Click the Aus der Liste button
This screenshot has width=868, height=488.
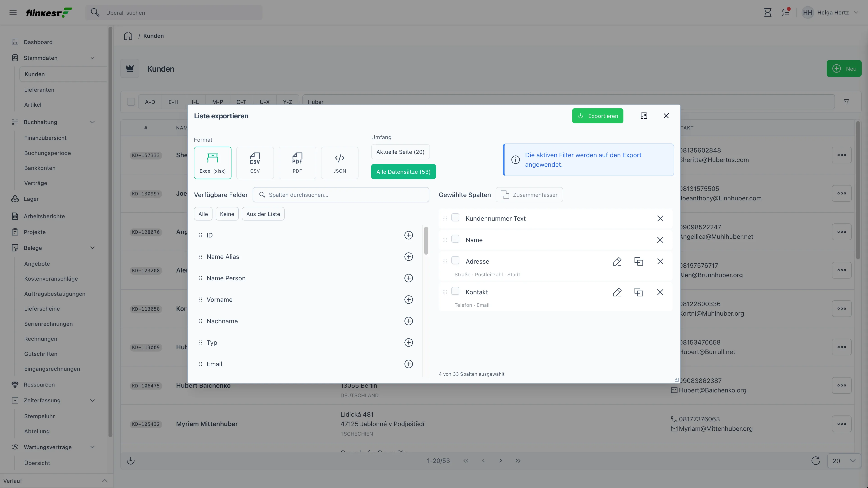click(x=263, y=214)
